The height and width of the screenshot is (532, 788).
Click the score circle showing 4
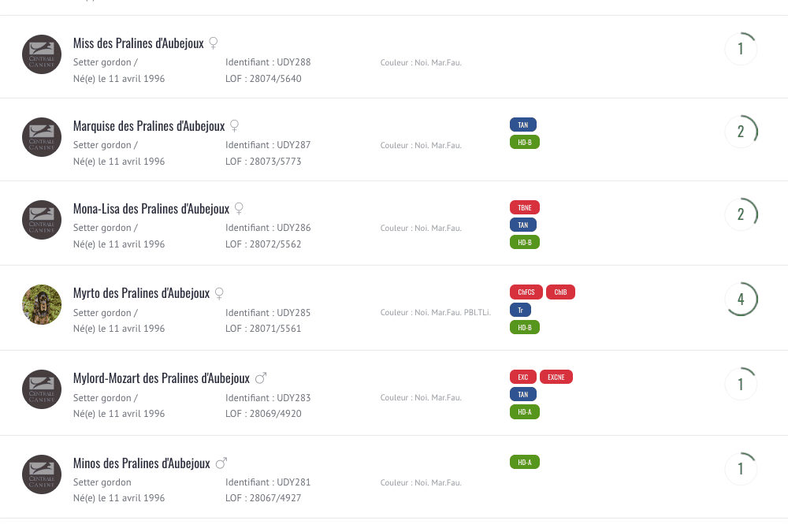741,299
